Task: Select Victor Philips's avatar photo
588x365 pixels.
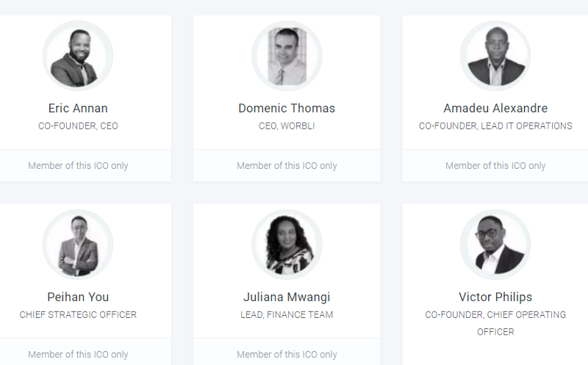Action: [495, 245]
